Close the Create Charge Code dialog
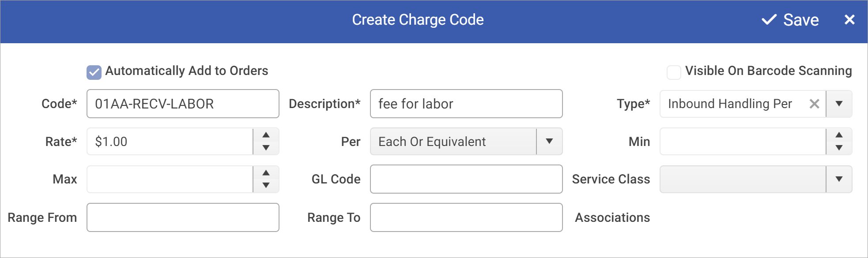Screen dimensions: 868x258 (x=850, y=19)
